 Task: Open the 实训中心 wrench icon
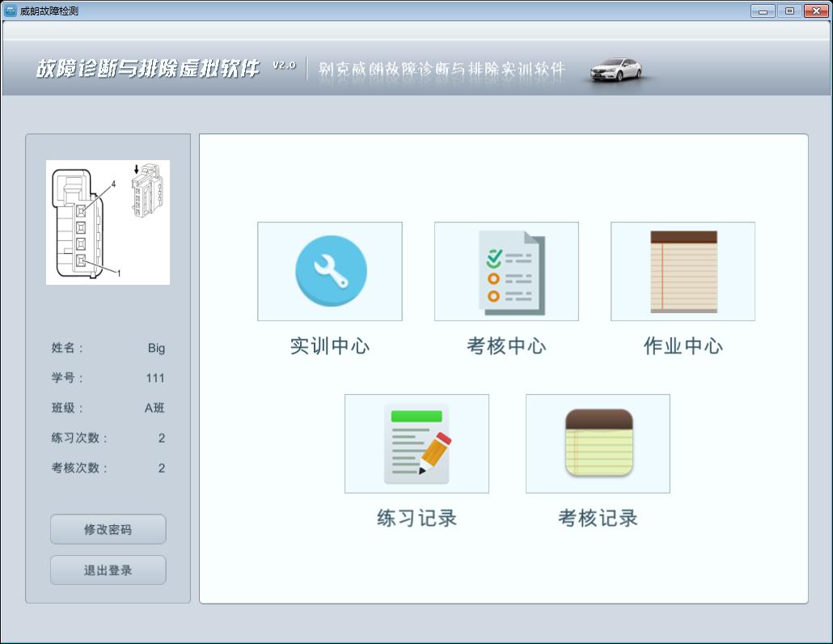330,272
